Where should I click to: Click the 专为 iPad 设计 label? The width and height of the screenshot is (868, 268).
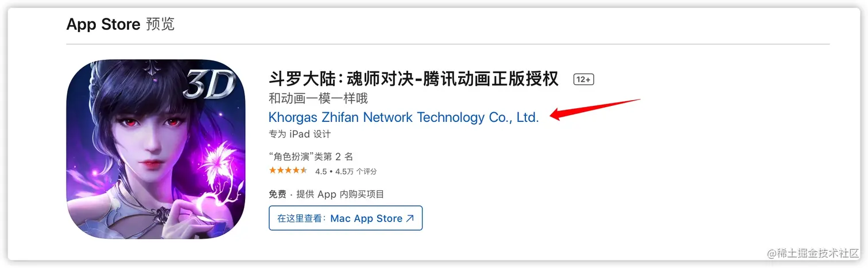pos(300,134)
